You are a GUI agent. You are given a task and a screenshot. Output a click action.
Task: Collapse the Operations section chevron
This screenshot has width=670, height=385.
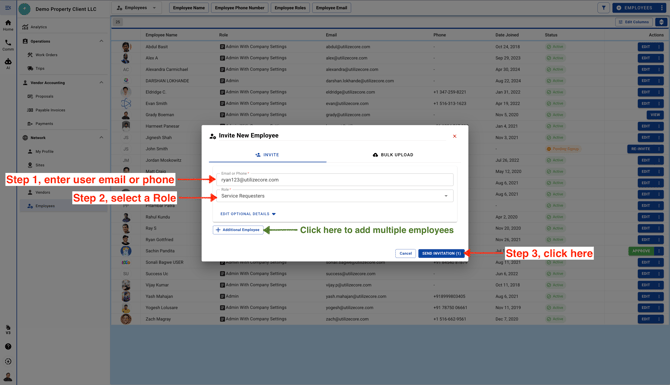pos(101,41)
